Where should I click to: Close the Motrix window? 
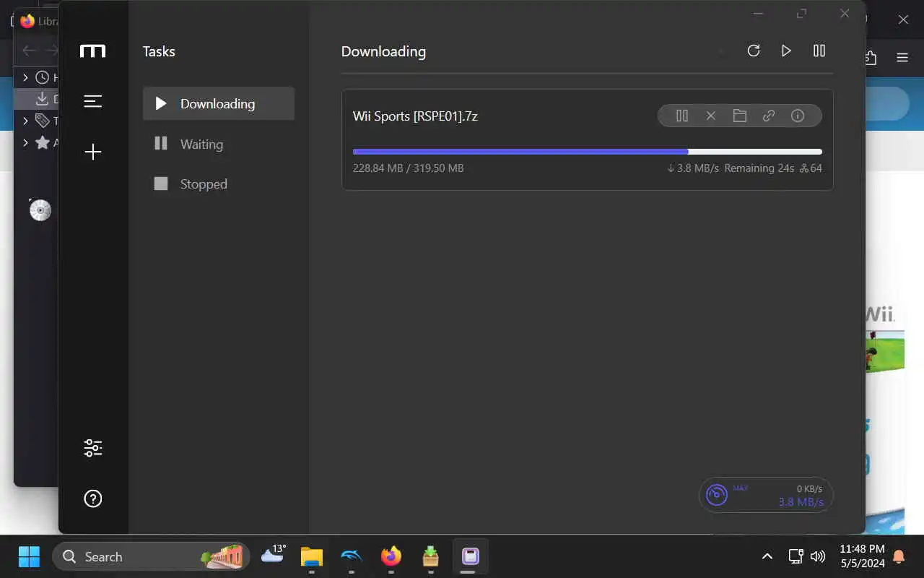coord(845,14)
